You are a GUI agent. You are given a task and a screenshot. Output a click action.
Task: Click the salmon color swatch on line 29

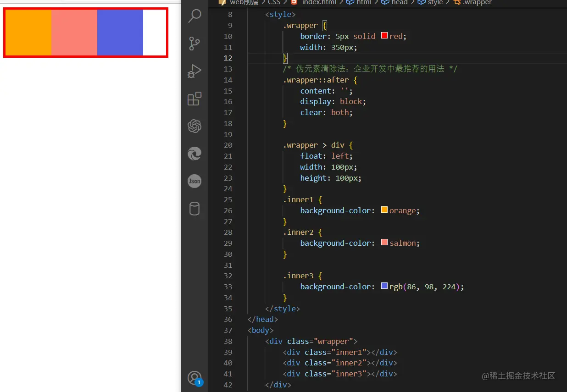click(x=384, y=243)
